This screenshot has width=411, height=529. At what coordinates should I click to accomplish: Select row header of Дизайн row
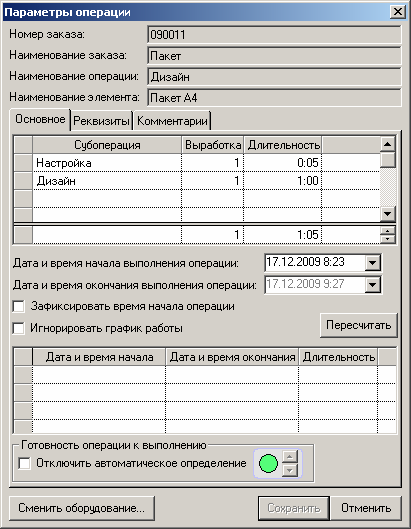click(23, 181)
